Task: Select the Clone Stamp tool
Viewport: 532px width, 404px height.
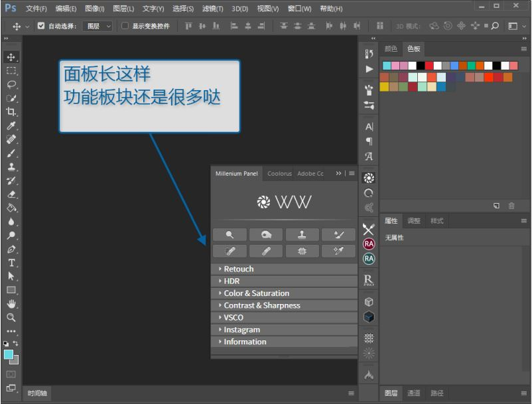Action: pos(11,167)
